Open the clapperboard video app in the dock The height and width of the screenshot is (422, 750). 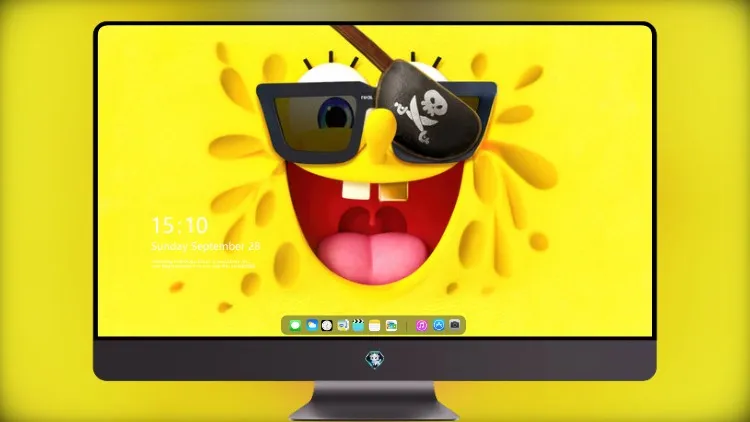[x=358, y=326]
